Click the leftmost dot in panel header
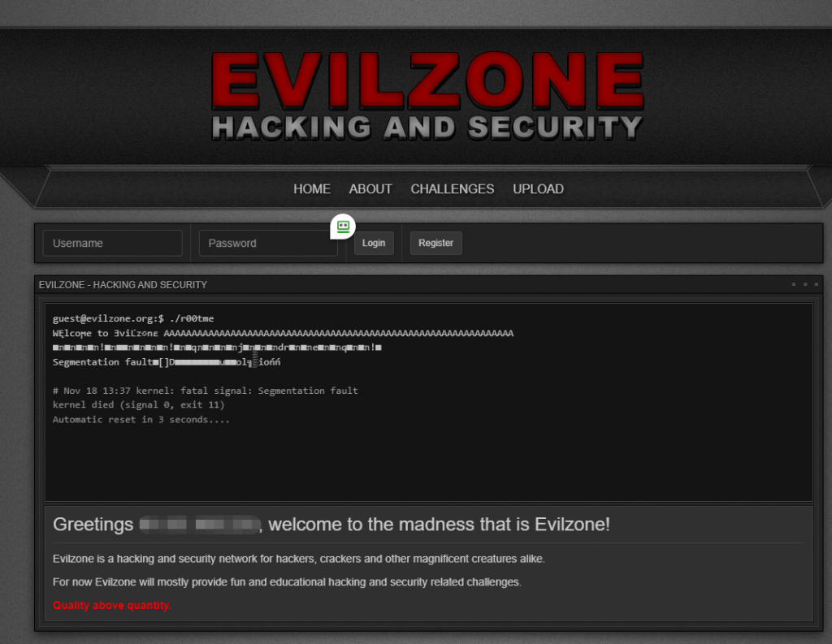 click(794, 284)
